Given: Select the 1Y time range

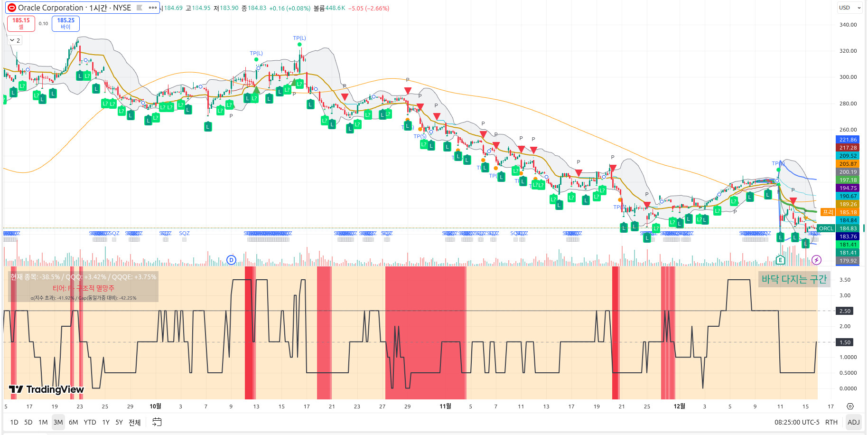Looking at the screenshot, I should [106, 422].
